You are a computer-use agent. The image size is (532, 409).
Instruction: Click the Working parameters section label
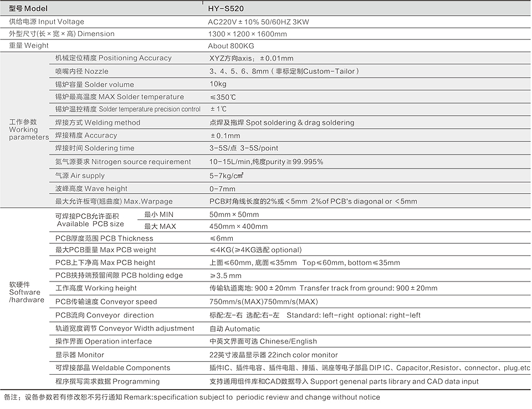click(x=29, y=129)
